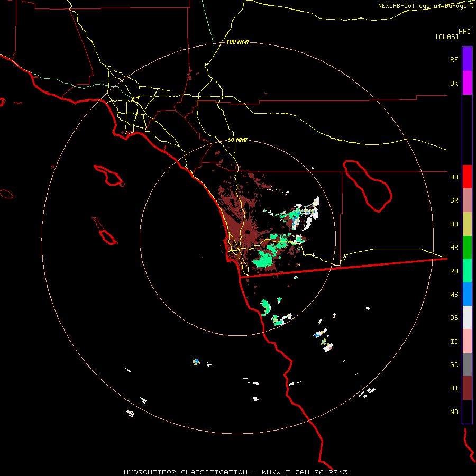Click the ND legend label text
The width and height of the screenshot is (476, 476).
click(x=454, y=412)
